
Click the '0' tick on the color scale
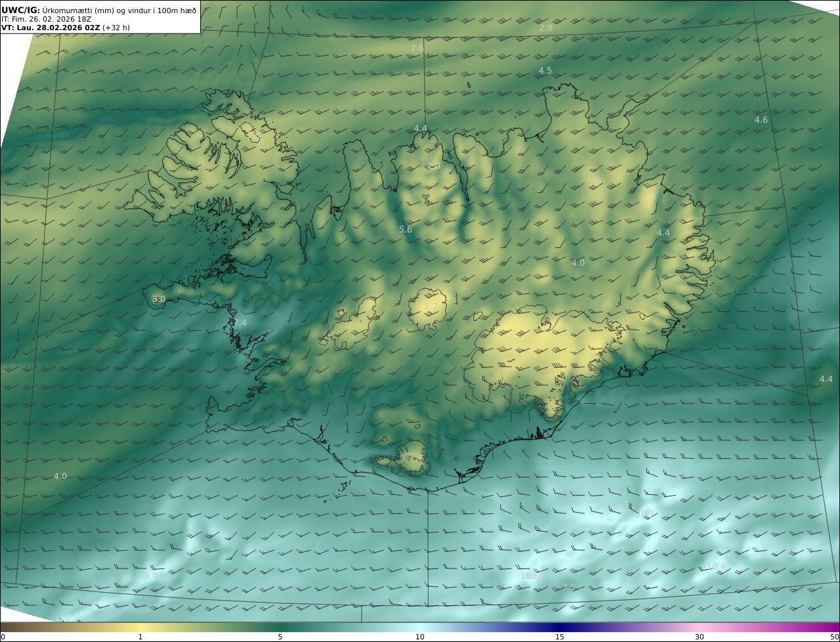3,637
